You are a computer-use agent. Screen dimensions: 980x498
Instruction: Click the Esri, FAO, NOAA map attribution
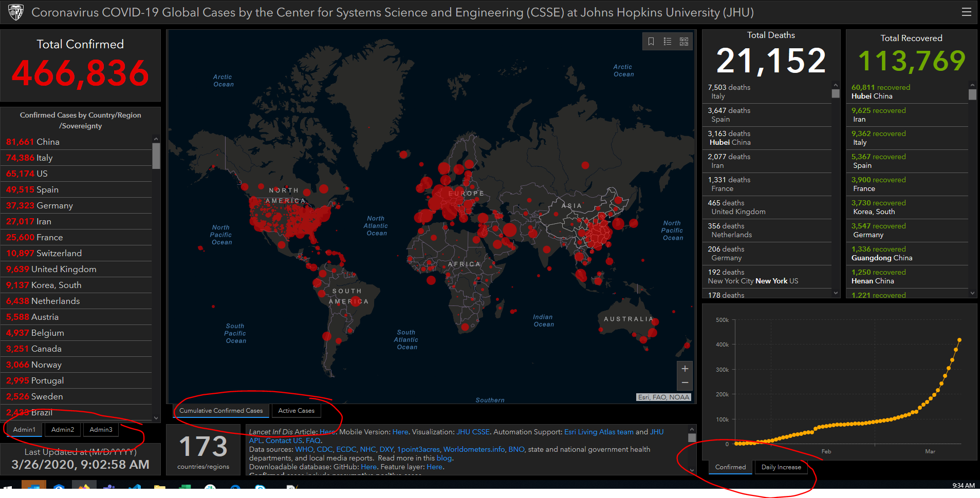pos(663,397)
